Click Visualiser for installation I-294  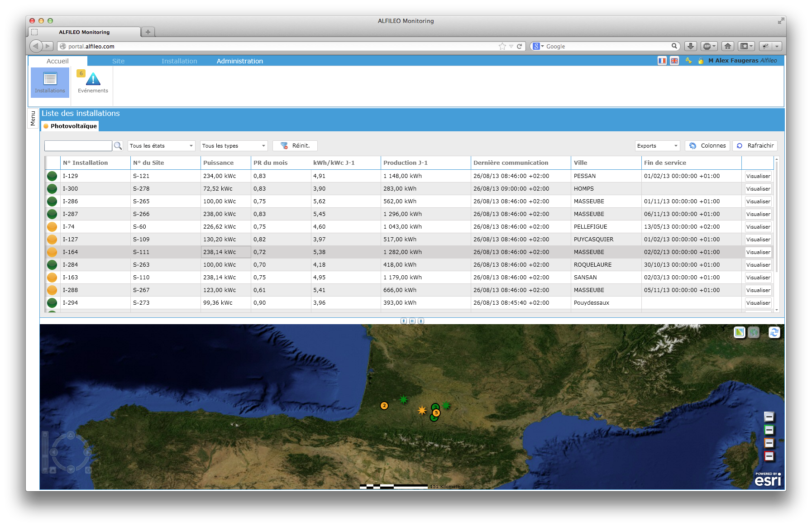[758, 303]
